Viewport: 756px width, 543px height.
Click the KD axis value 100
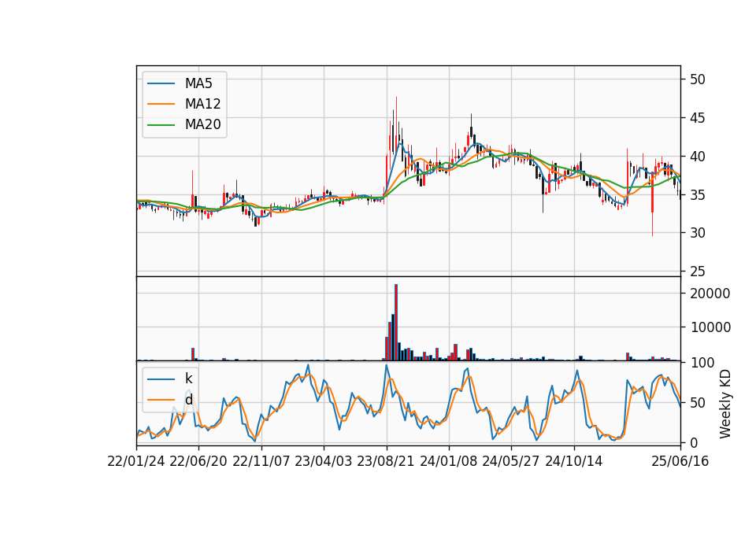coord(702,364)
